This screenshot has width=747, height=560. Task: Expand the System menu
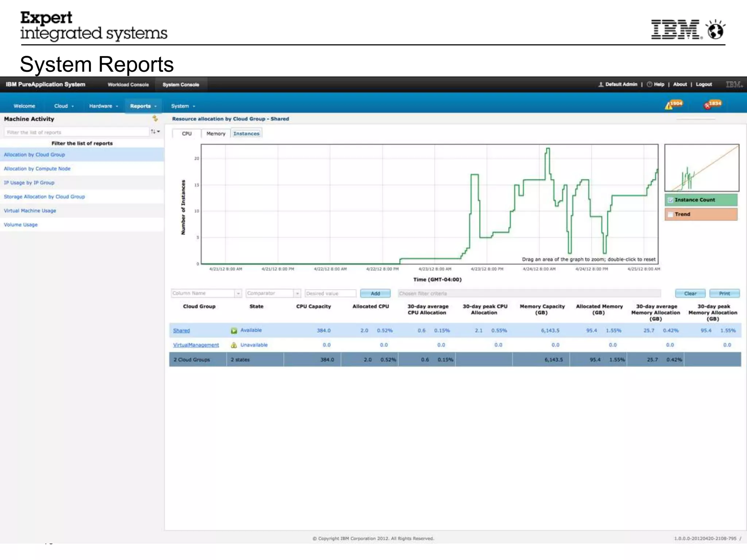(183, 106)
